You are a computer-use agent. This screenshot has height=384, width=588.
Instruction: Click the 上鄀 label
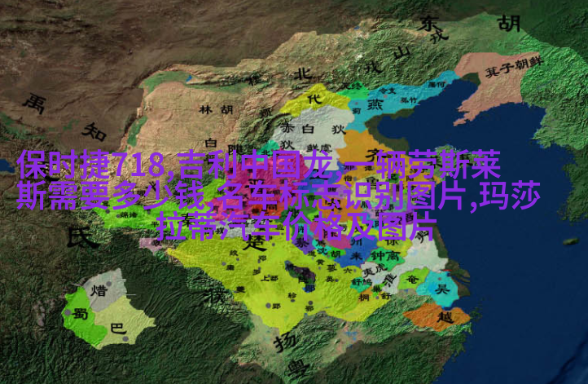[270, 278]
